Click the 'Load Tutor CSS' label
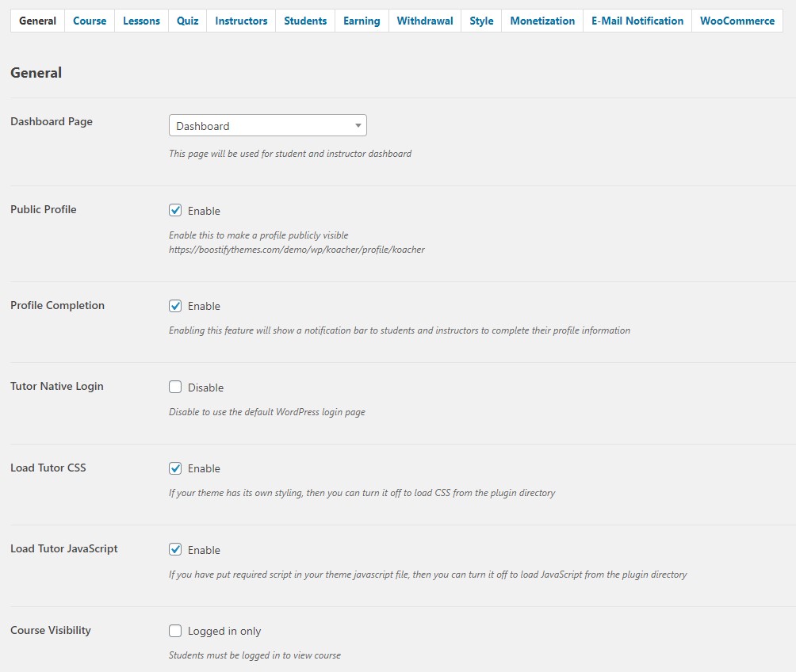796x672 pixels. (x=48, y=468)
